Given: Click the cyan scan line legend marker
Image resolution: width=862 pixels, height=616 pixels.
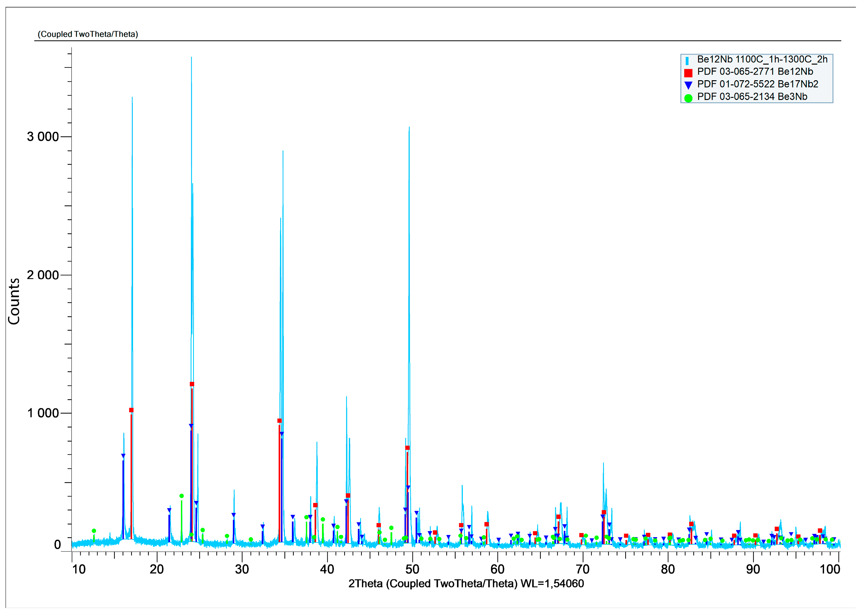Looking at the screenshot, I should pyautogui.click(x=687, y=61).
